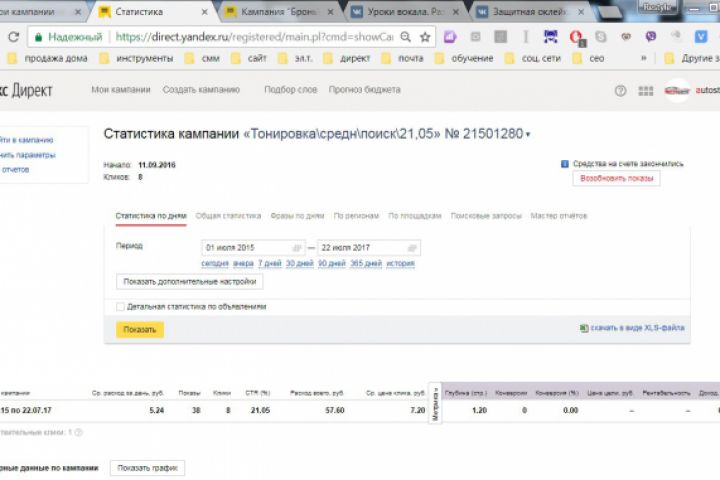Open the 'обучение' bookmark folder
Screen dimensions: 720x480
[x=464, y=58]
